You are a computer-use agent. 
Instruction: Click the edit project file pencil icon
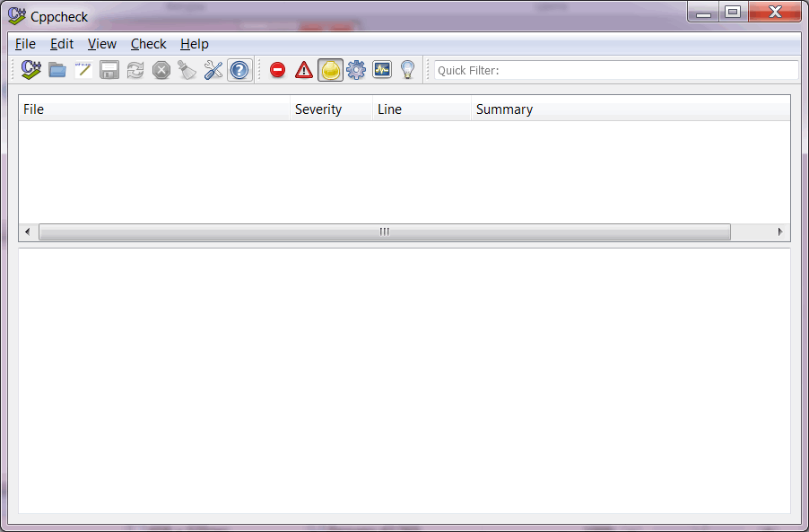pyautogui.click(x=83, y=70)
